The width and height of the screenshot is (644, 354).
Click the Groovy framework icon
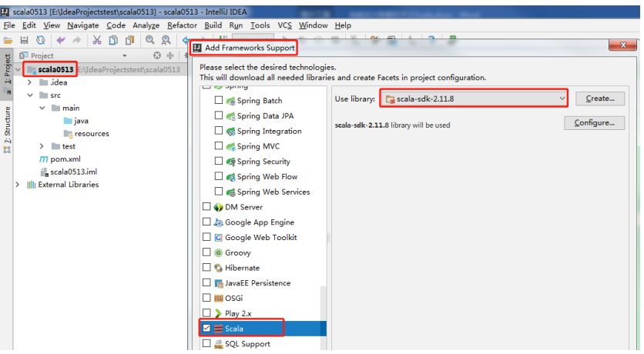[x=219, y=252]
